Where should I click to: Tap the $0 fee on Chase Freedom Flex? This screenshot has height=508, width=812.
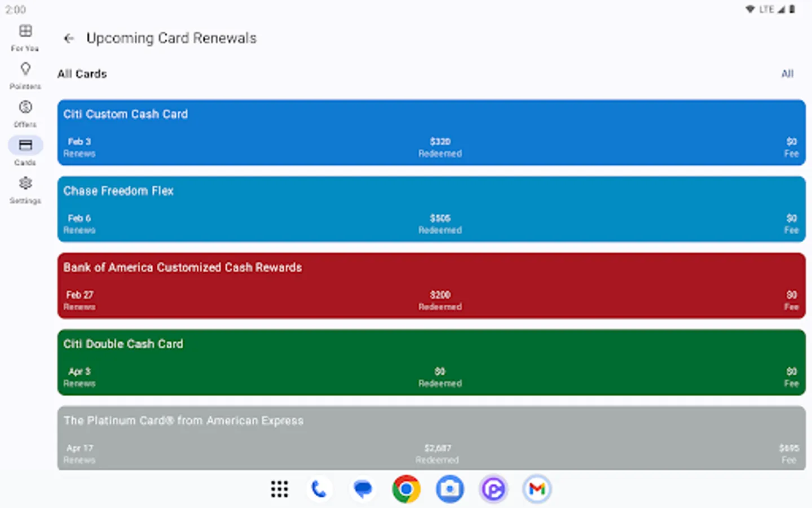(x=792, y=218)
